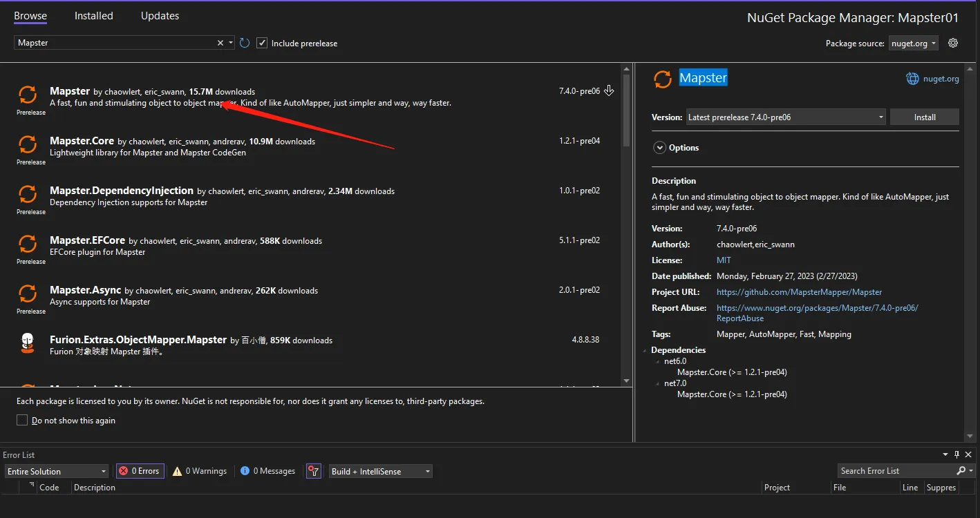Open the MIT license link
Screen dimensions: 980x518
coord(724,260)
